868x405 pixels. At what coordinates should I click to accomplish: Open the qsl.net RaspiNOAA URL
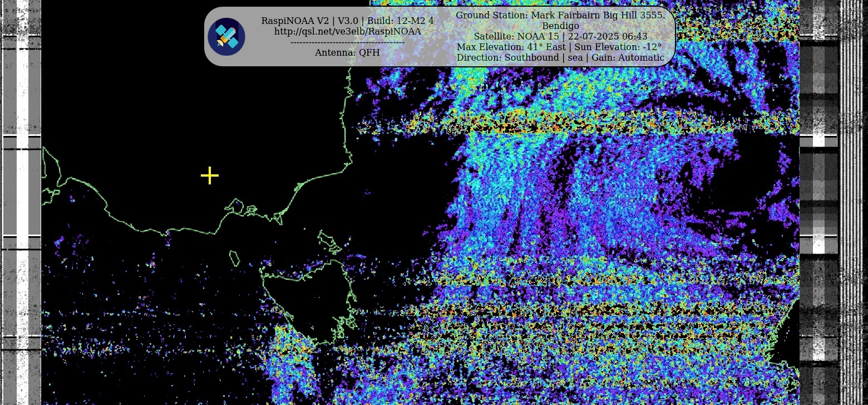point(347,32)
